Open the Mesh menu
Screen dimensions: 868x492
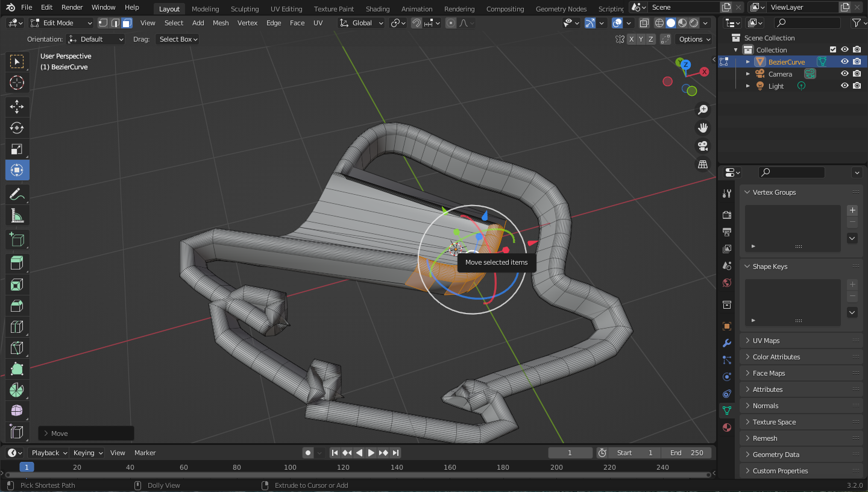pyautogui.click(x=221, y=23)
